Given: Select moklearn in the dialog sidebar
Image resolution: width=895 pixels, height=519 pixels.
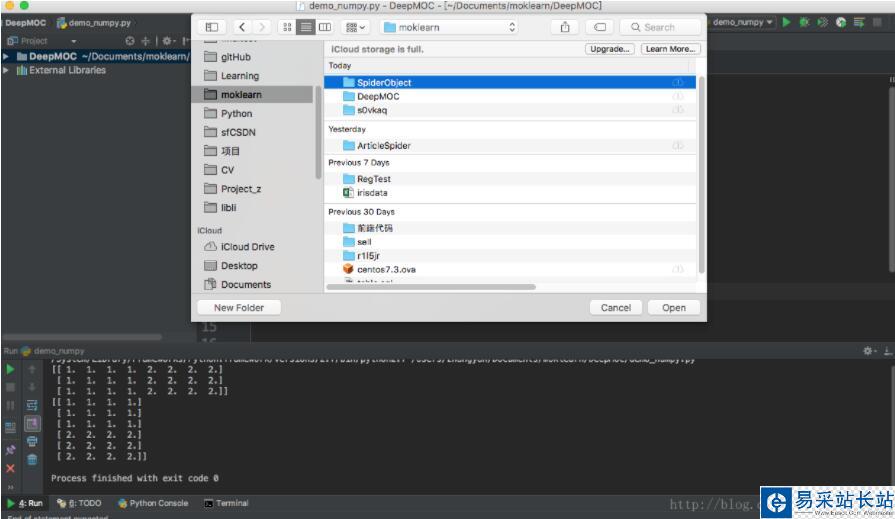Looking at the screenshot, I should 254,94.
